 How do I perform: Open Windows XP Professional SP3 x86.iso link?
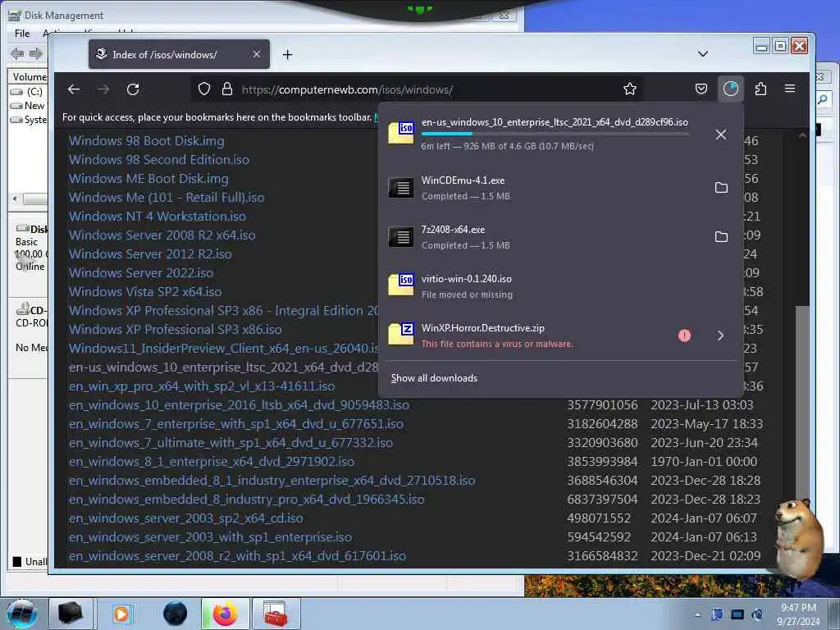[176, 330]
